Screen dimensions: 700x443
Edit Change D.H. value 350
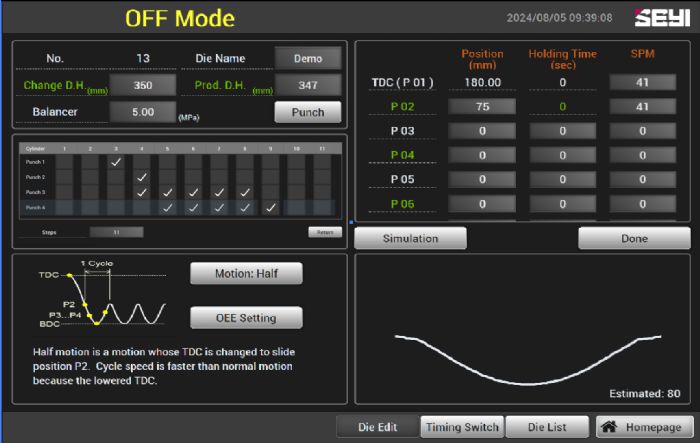click(143, 85)
